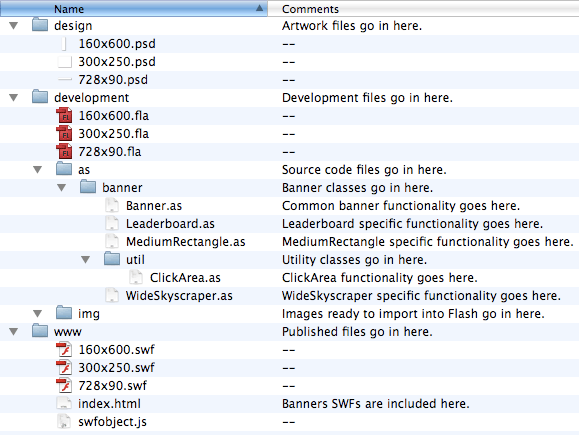The height and width of the screenshot is (435, 579).
Task: Collapse the util folder triangle
Action: point(86,260)
